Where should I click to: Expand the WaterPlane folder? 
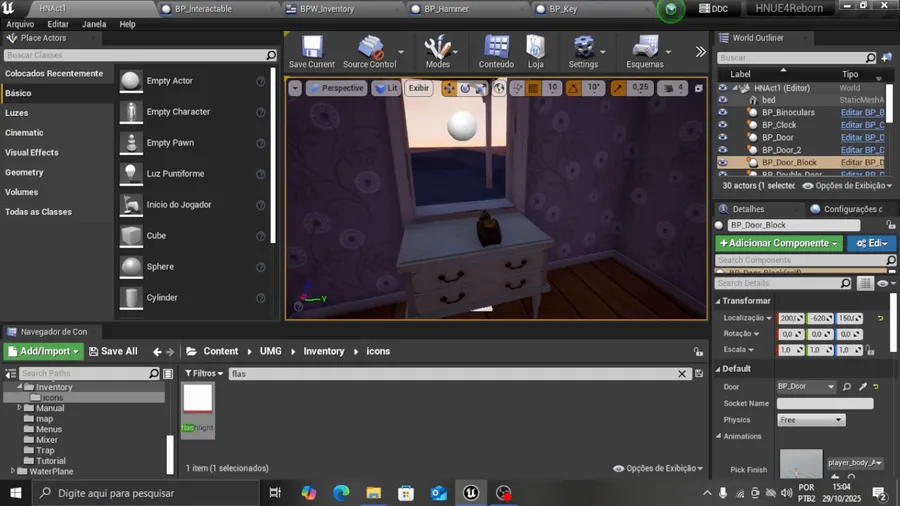13,471
